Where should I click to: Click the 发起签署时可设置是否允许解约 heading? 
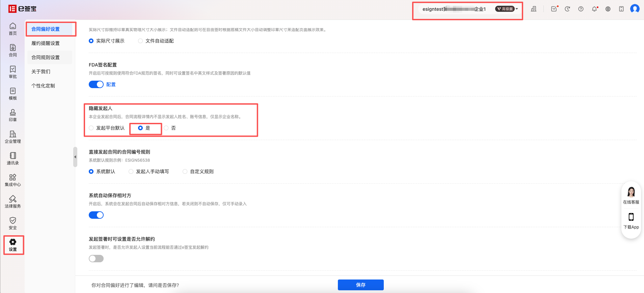pos(122,239)
